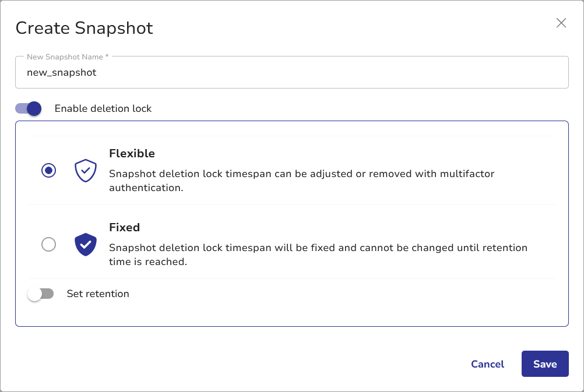The width and height of the screenshot is (584, 392).
Task: Save the new snapshot
Action: click(545, 364)
